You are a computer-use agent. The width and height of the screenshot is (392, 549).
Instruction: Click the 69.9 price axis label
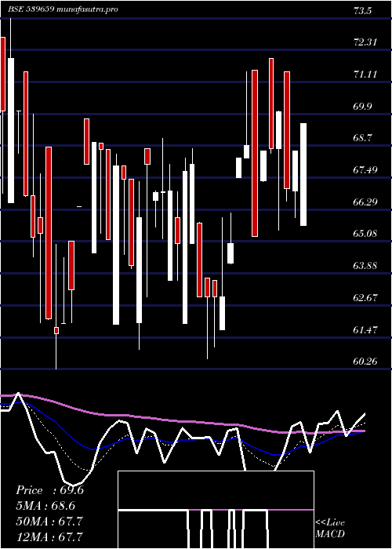tap(362, 107)
